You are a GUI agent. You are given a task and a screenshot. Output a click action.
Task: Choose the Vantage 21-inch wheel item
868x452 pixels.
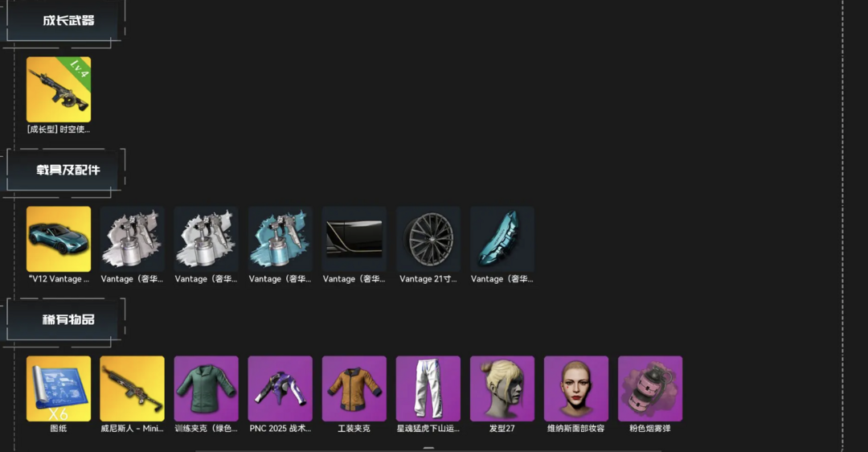point(428,240)
